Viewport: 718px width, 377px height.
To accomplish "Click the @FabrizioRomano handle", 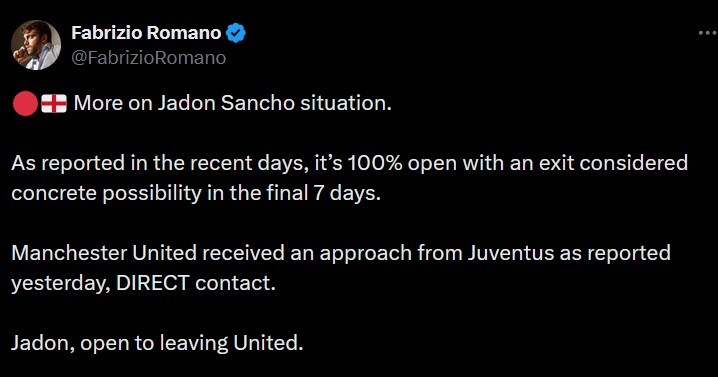I will coord(149,58).
